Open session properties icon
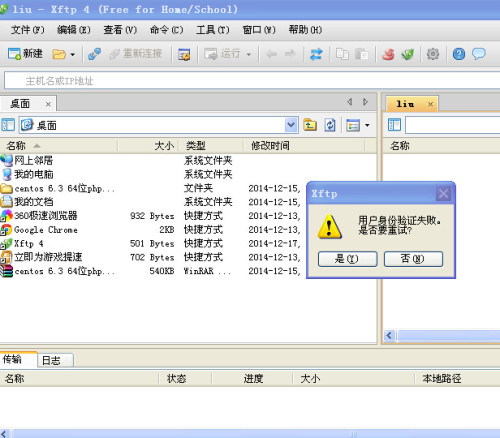 [x=184, y=54]
